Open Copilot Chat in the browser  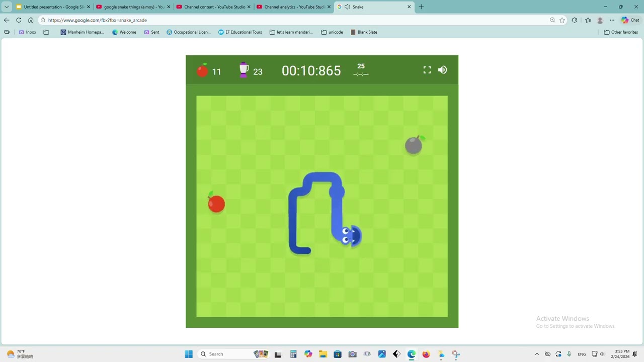(630, 20)
